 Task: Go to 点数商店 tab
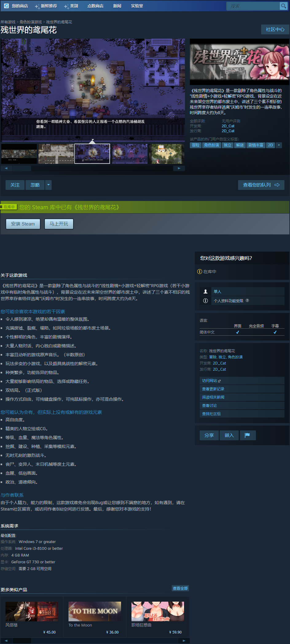(x=95, y=6)
